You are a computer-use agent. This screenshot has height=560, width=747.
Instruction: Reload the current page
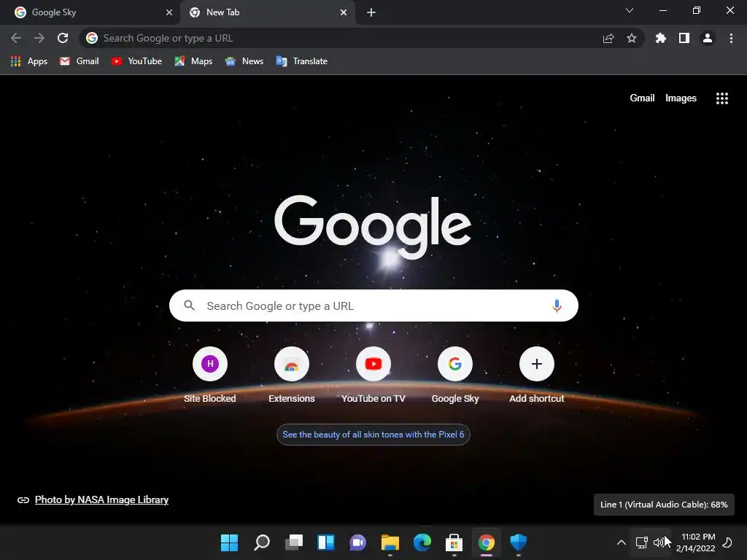coord(63,38)
